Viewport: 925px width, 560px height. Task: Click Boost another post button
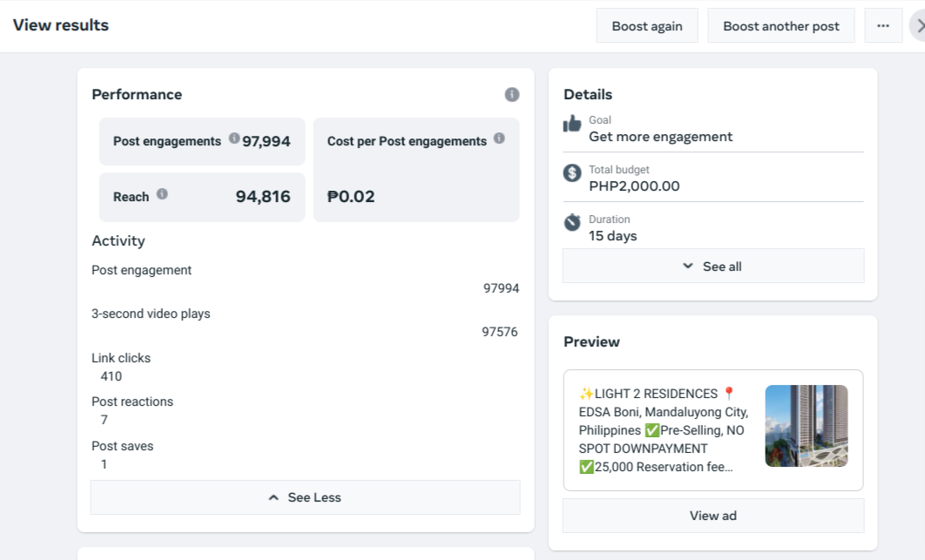tap(780, 26)
